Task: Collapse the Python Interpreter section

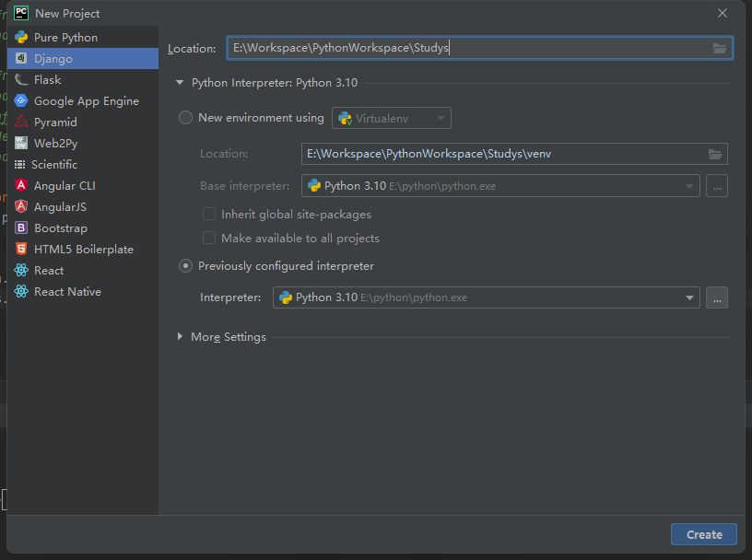Action: coord(180,83)
